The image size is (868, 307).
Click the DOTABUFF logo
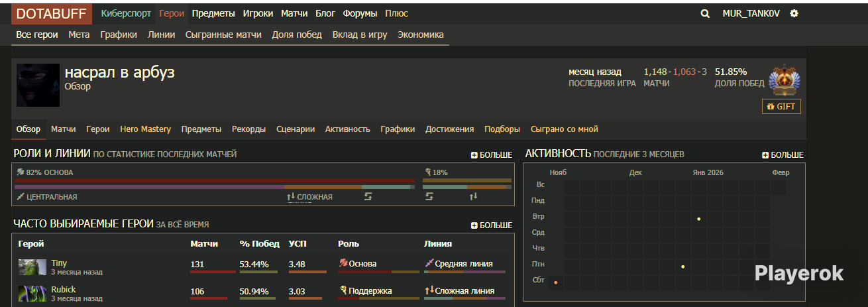[x=52, y=13]
